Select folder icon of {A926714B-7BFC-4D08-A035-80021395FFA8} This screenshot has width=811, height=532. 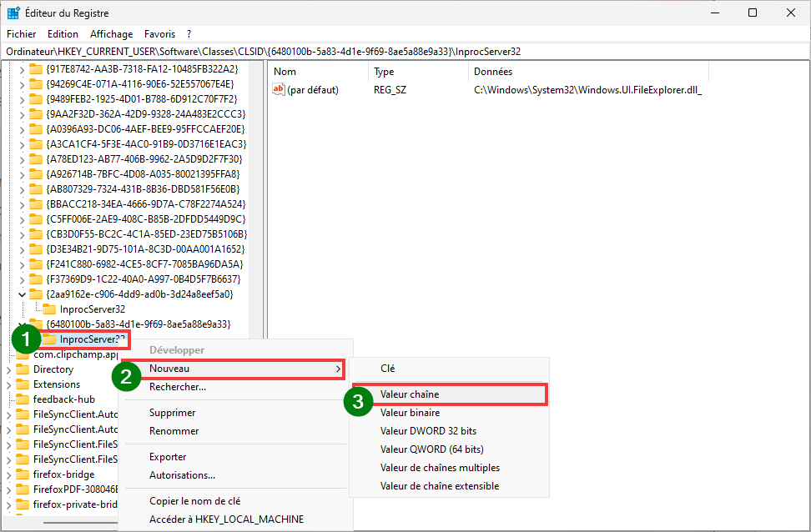coord(36,173)
